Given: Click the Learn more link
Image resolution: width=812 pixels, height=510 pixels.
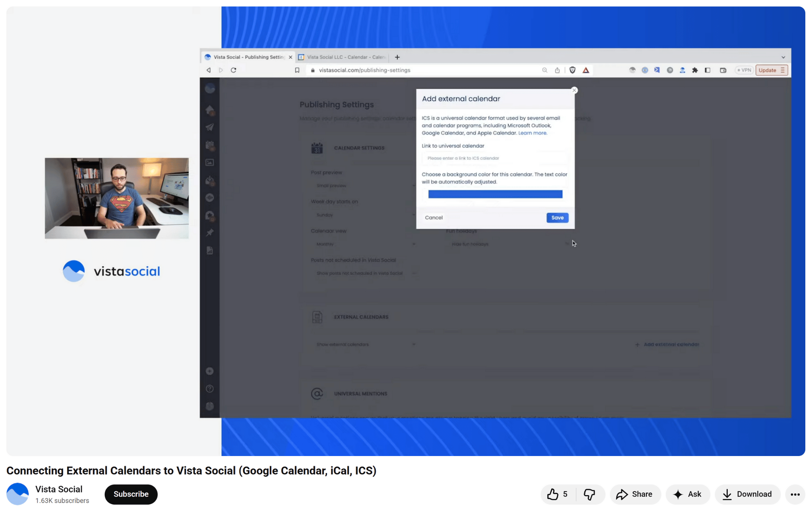Looking at the screenshot, I should [x=532, y=133].
